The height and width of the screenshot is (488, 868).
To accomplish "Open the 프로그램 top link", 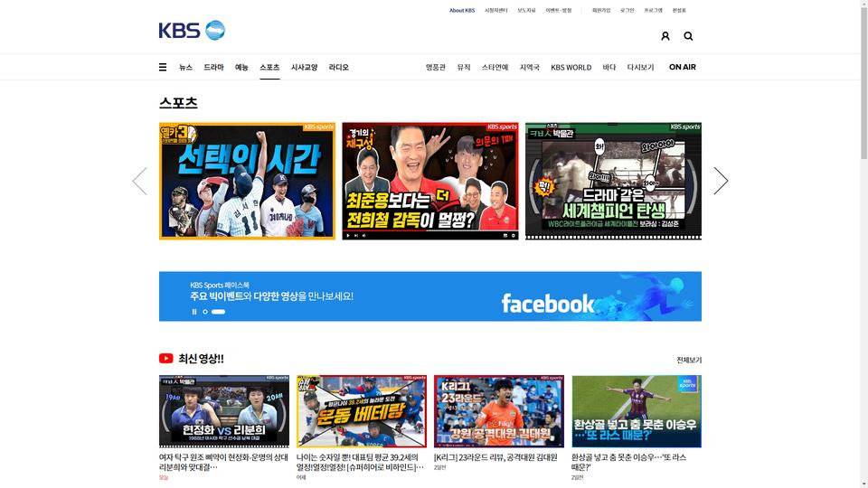I will 653,10.
